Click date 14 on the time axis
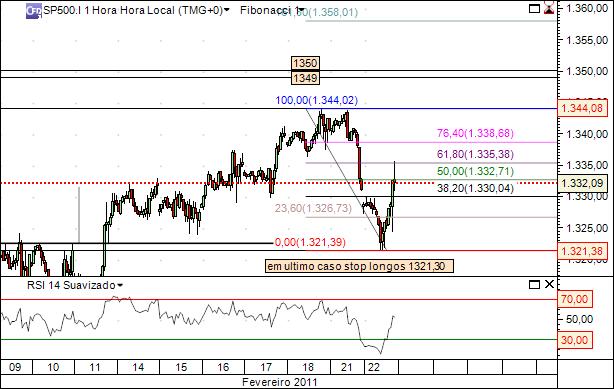The image size is (614, 389). (138, 367)
